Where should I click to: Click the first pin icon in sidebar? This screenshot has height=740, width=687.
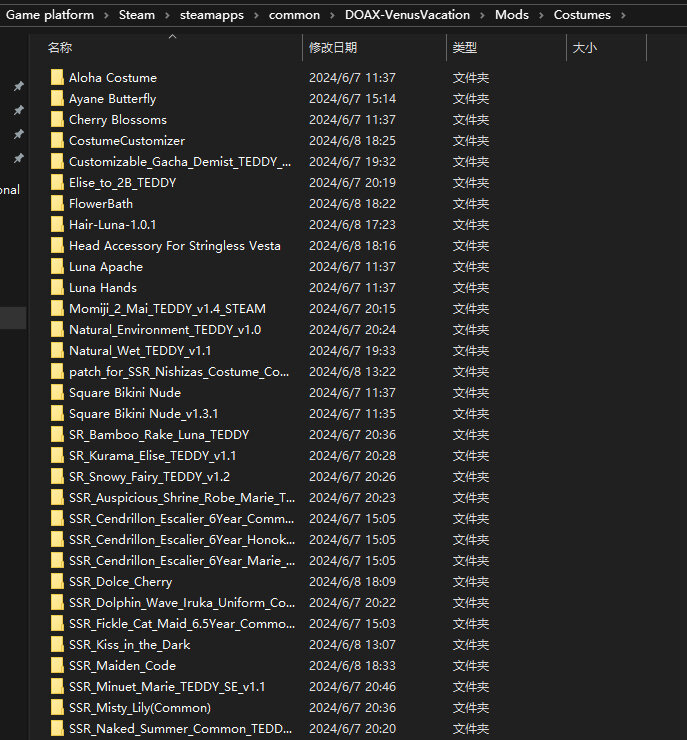tap(18, 86)
